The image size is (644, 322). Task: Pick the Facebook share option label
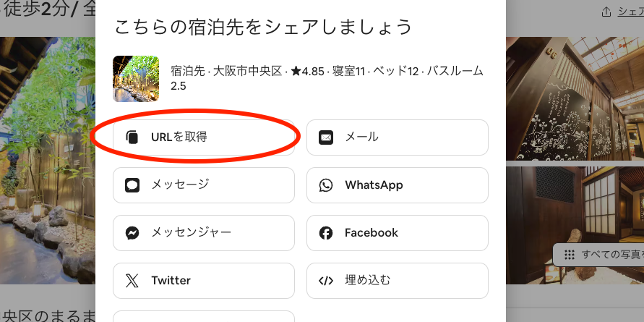pyautogui.click(x=372, y=233)
